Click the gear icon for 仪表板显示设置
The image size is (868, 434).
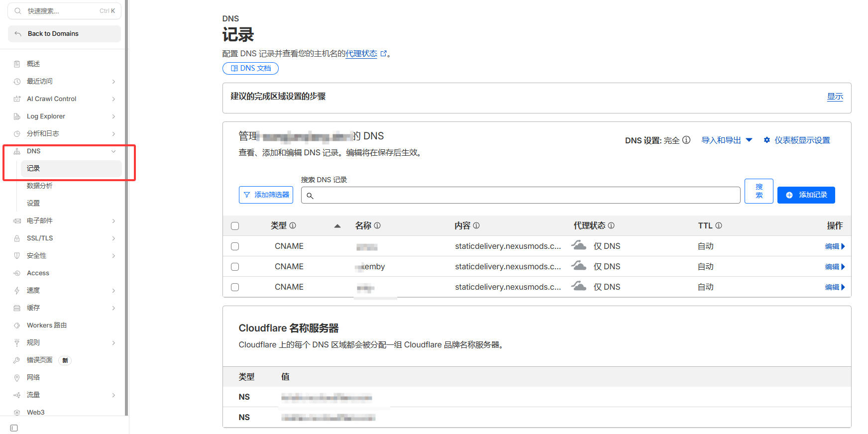click(x=767, y=140)
